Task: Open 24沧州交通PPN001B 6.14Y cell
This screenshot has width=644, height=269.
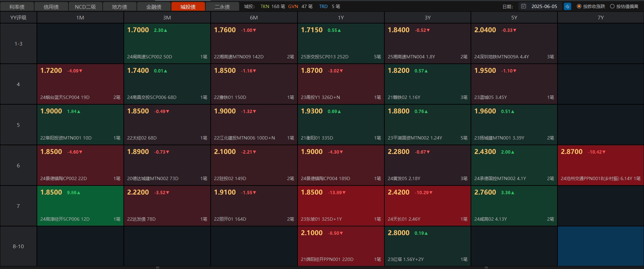Action: (x=601, y=165)
